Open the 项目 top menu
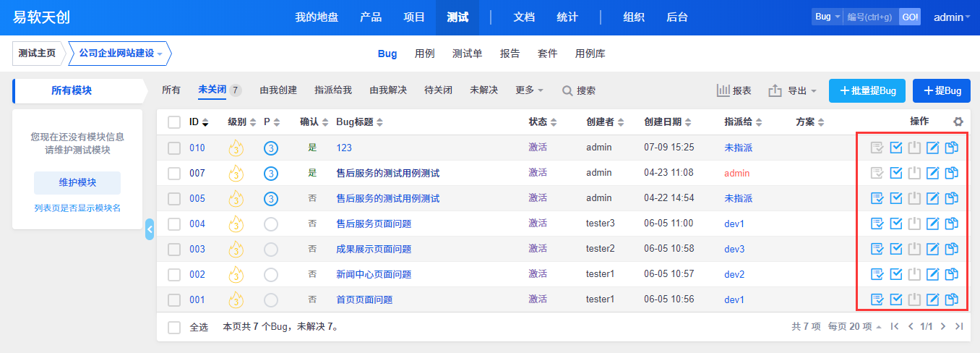The height and width of the screenshot is (353, 980). point(414,17)
